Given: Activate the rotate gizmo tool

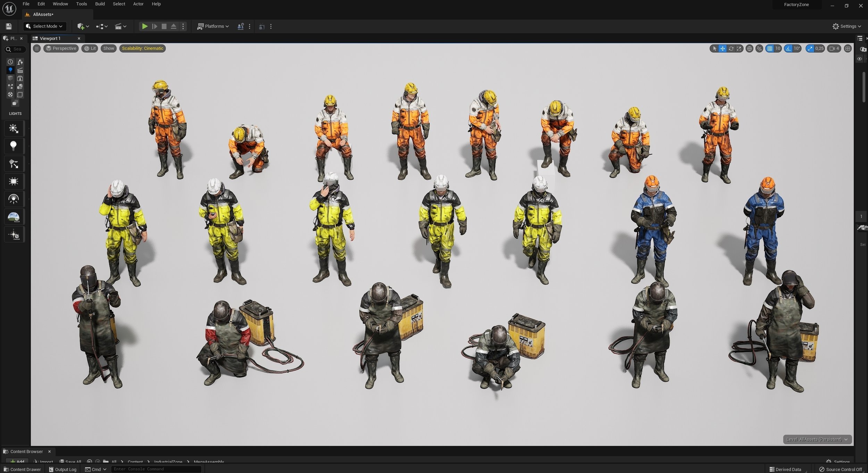Looking at the screenshot, I should click(731, 49).
